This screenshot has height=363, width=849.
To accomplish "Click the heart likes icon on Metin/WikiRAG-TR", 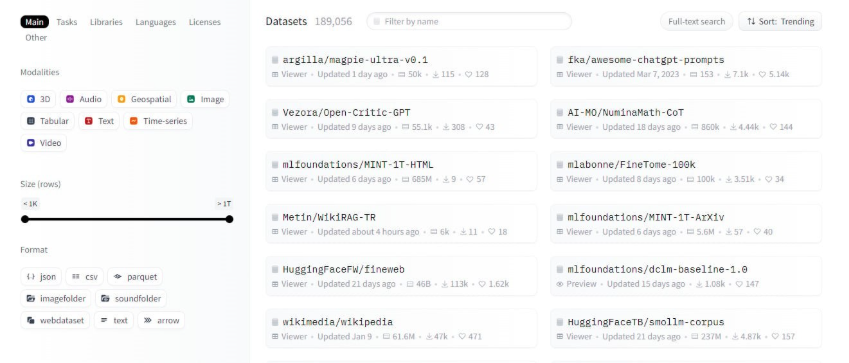I will coord(492,232).
